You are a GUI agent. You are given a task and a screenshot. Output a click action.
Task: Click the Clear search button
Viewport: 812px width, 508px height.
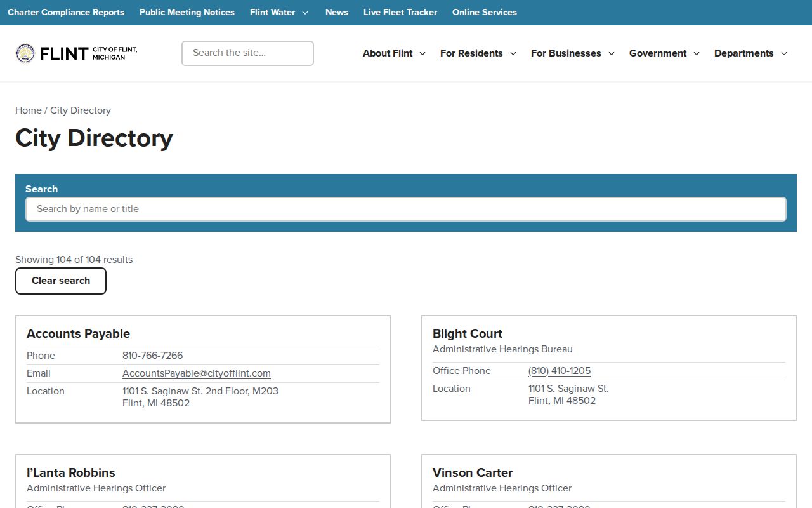point(61,281)
